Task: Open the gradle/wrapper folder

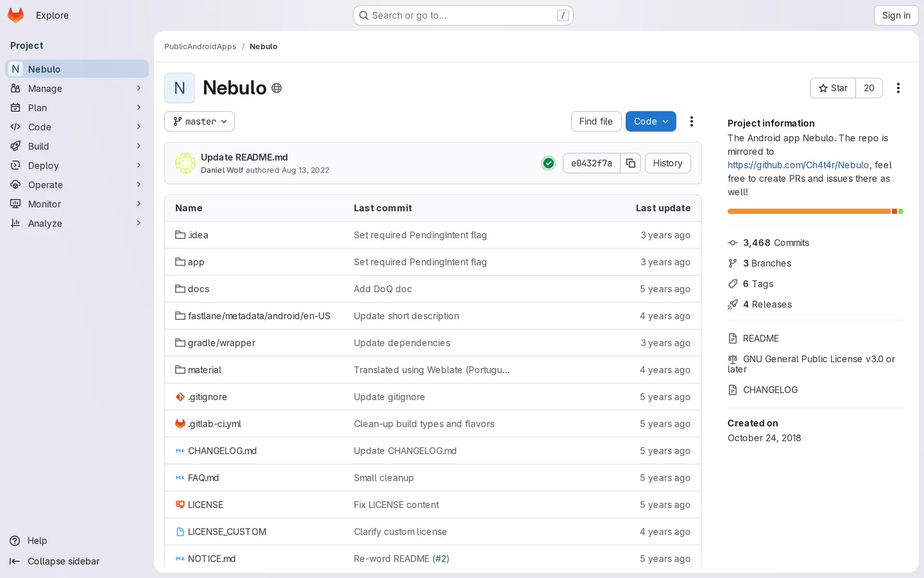Action: (221, 343)
